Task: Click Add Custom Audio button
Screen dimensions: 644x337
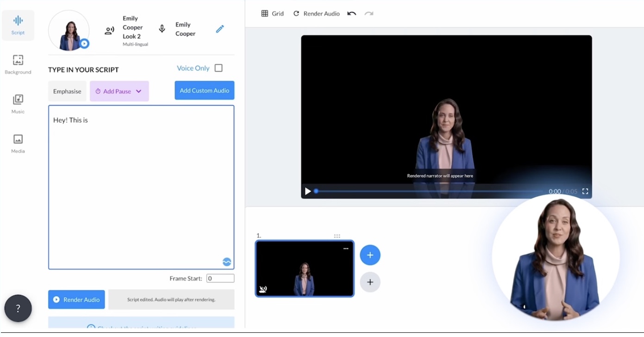Action: coord(204,90)
